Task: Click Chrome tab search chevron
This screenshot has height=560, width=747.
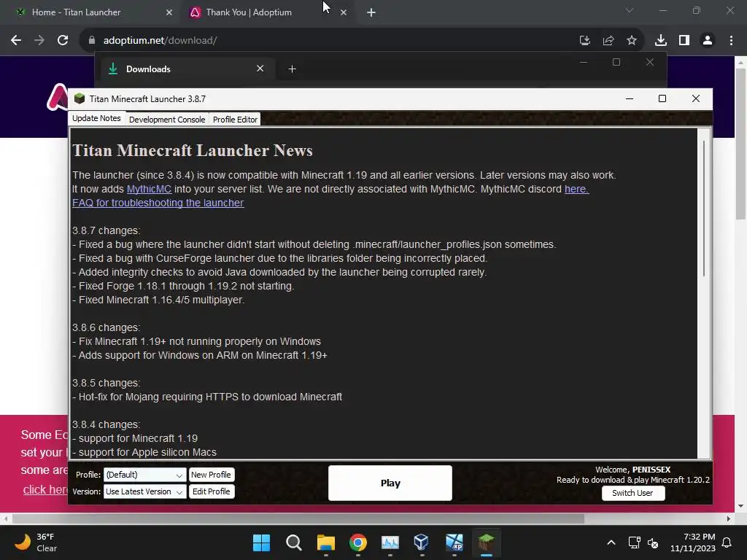Action: pos(630,10)
